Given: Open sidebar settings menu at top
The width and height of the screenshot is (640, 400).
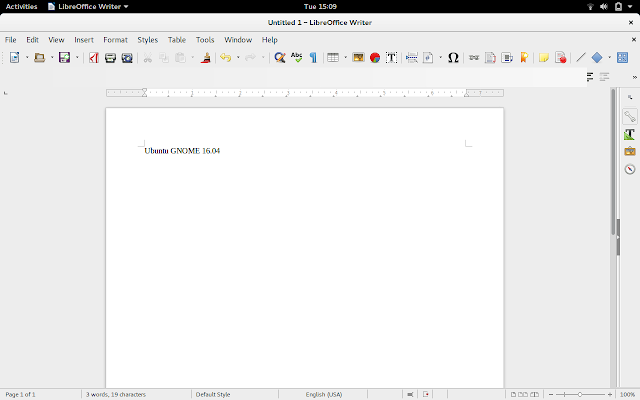Looking at the screenshot, I should coord(630,97).
